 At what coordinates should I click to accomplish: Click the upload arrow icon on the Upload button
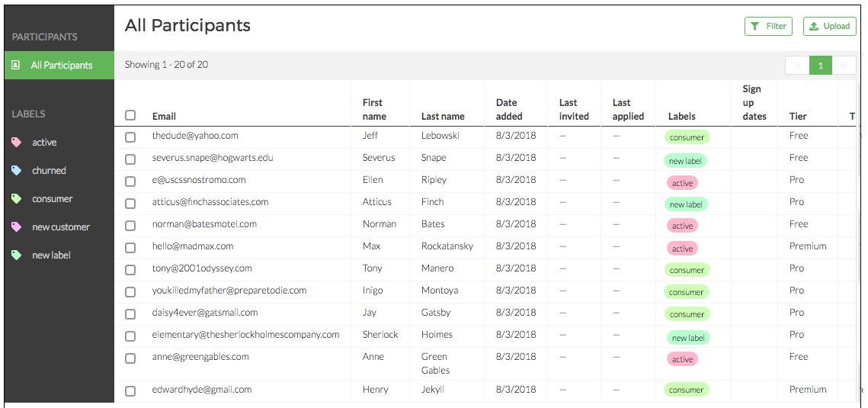(x=814, y=27)
